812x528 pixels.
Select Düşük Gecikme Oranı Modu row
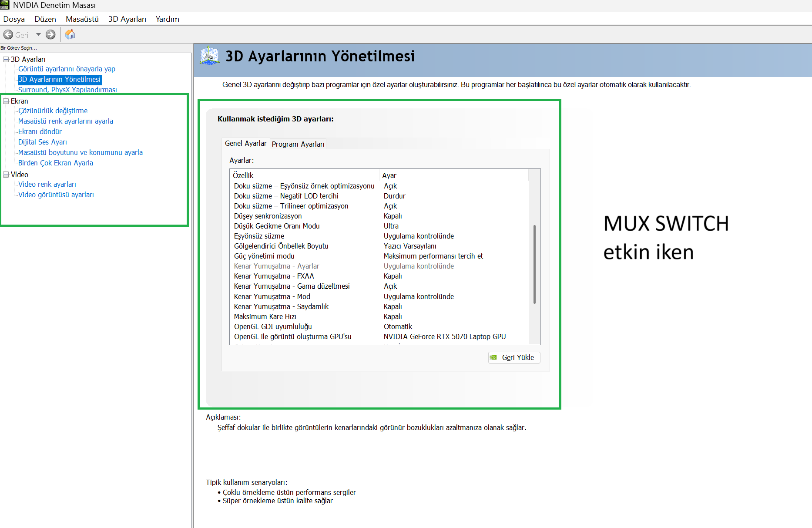379,226
